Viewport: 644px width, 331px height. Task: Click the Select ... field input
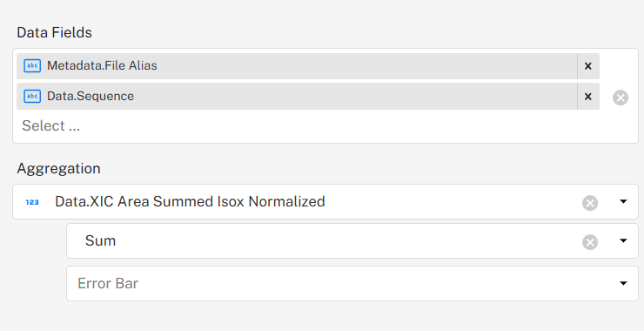click(51, 125)
